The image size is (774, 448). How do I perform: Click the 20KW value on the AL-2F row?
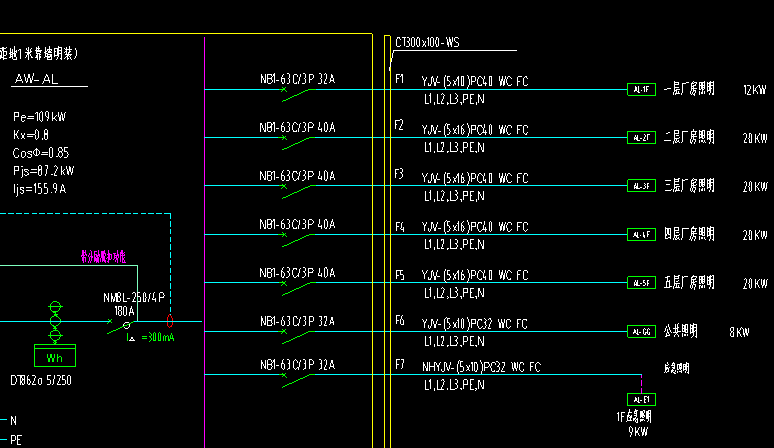755,139
